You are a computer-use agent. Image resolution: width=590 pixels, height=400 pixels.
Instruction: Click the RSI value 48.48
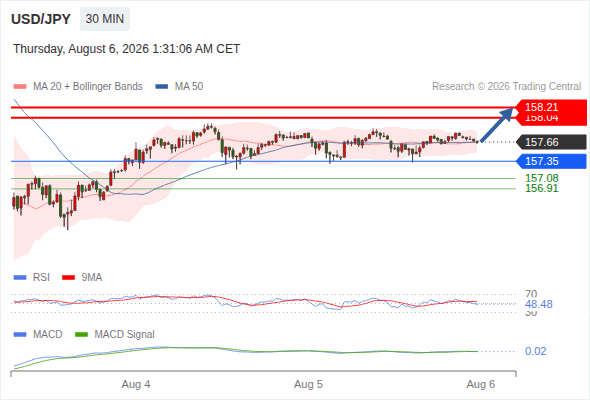coord(539,304)
